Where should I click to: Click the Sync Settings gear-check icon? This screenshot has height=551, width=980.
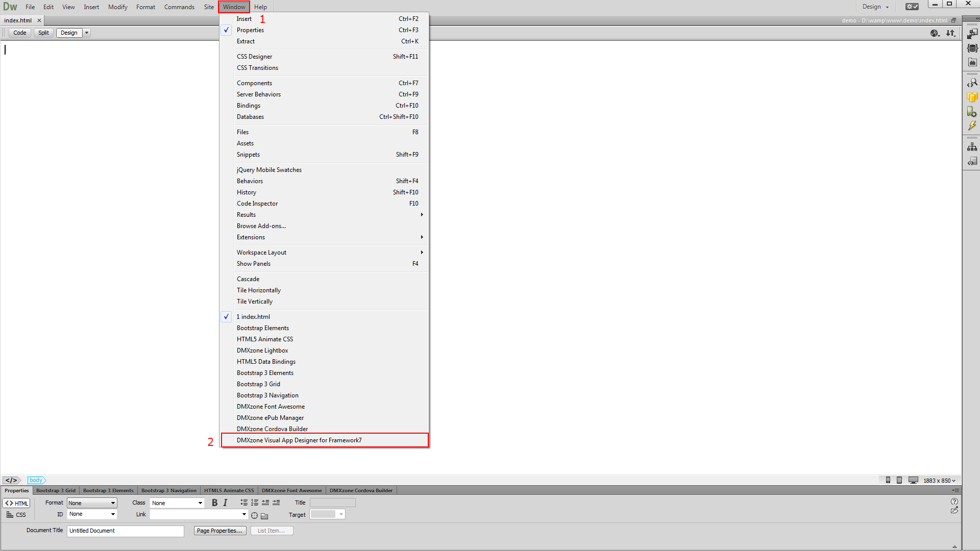pyautogui.click(x=912, y=7)
